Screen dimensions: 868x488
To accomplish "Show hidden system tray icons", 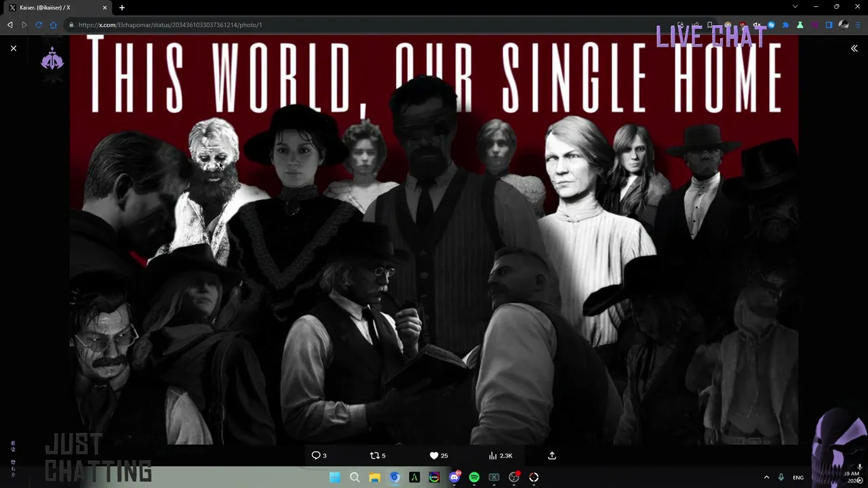I will point(766,477).
